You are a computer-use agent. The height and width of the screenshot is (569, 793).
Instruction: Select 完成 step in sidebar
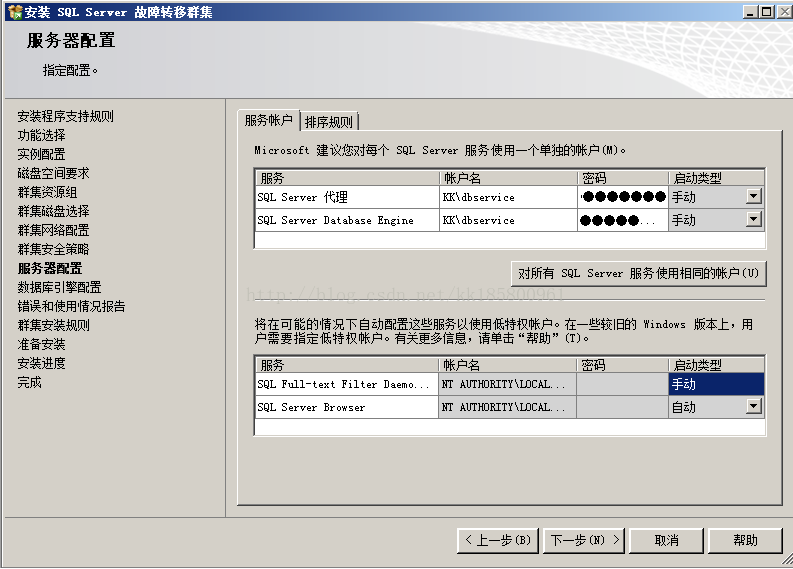[x=29, y=382]
